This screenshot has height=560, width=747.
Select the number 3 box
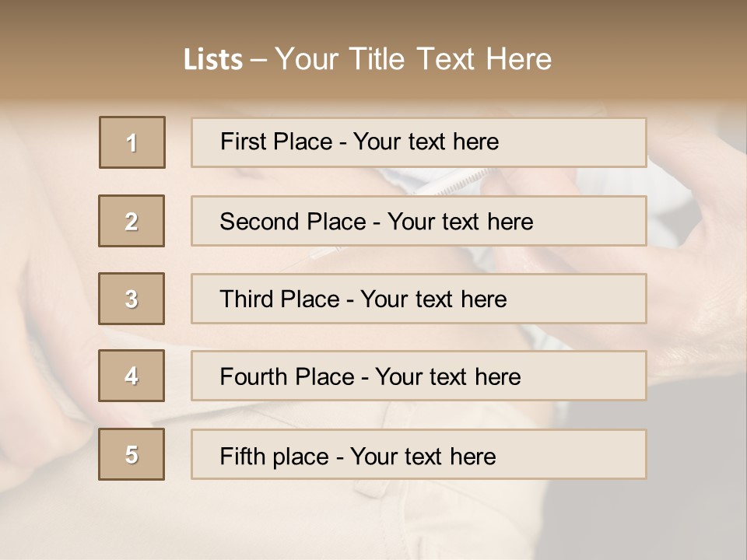coord(132,299)
